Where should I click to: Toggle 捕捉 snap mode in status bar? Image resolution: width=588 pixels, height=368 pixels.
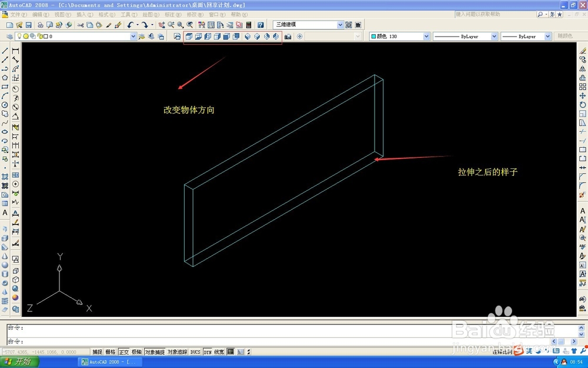click(x=98, y=352)
